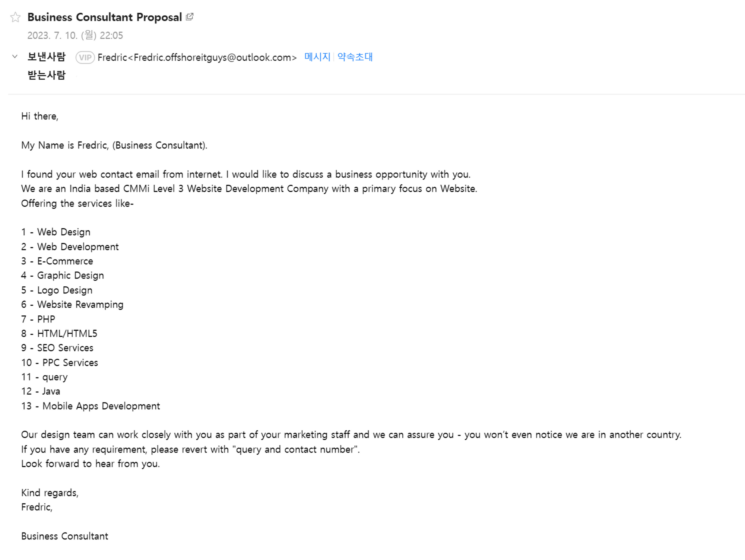Click the 보낸사람 sender label
745x560 pixels.
click(47, 57)
